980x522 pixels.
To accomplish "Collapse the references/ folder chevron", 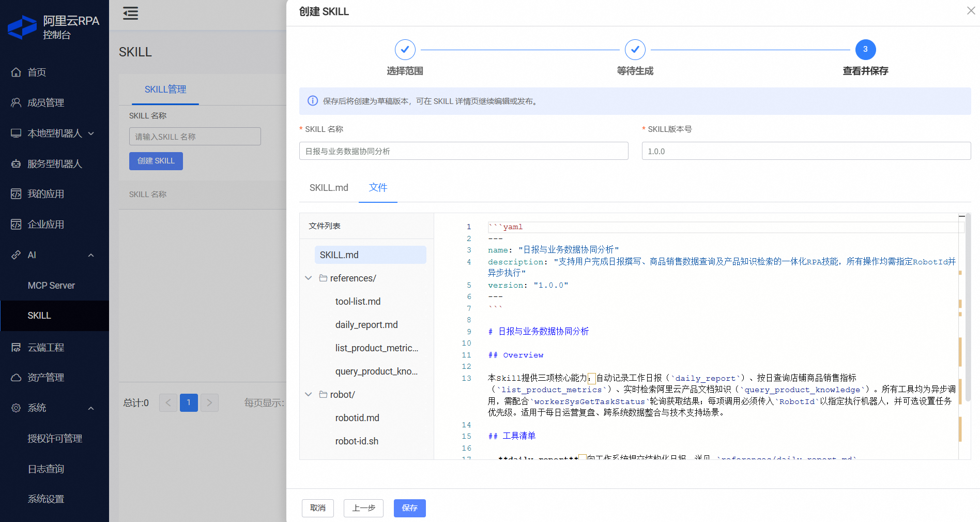I will point(309,278).
